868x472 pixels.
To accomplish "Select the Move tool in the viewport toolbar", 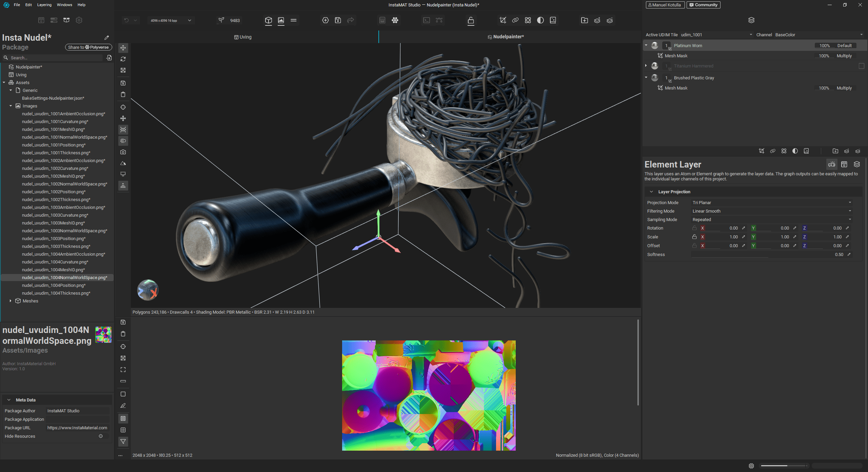I will click(x=123, y=48).
